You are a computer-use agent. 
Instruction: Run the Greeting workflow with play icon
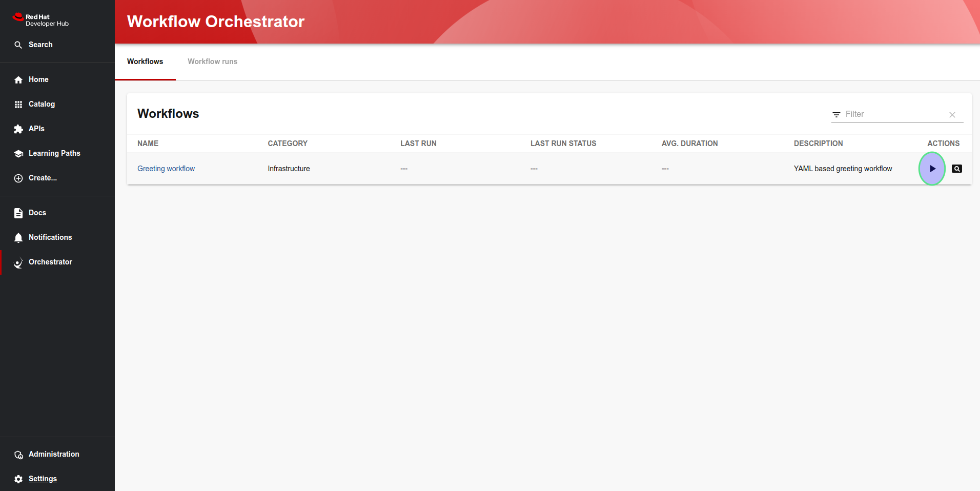tap(932, 169)
